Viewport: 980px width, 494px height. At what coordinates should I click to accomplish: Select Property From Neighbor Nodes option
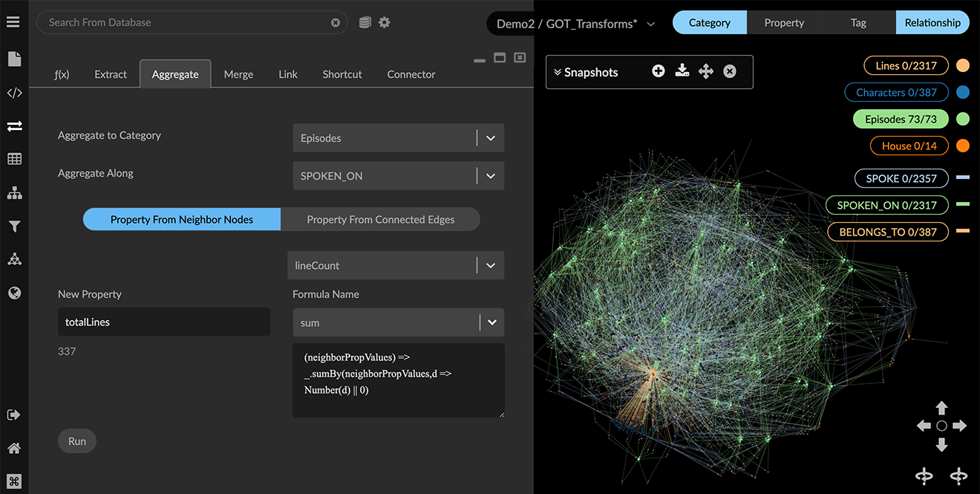pos(182,219)
